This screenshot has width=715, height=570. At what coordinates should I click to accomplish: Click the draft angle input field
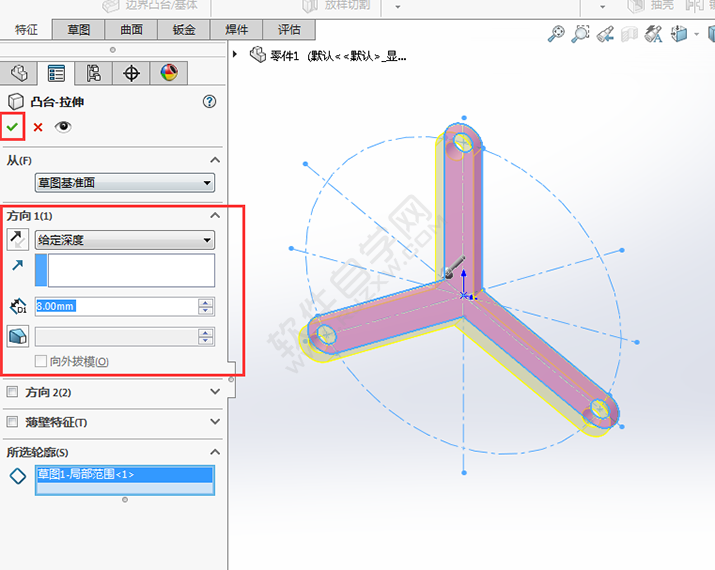(116, 337)
